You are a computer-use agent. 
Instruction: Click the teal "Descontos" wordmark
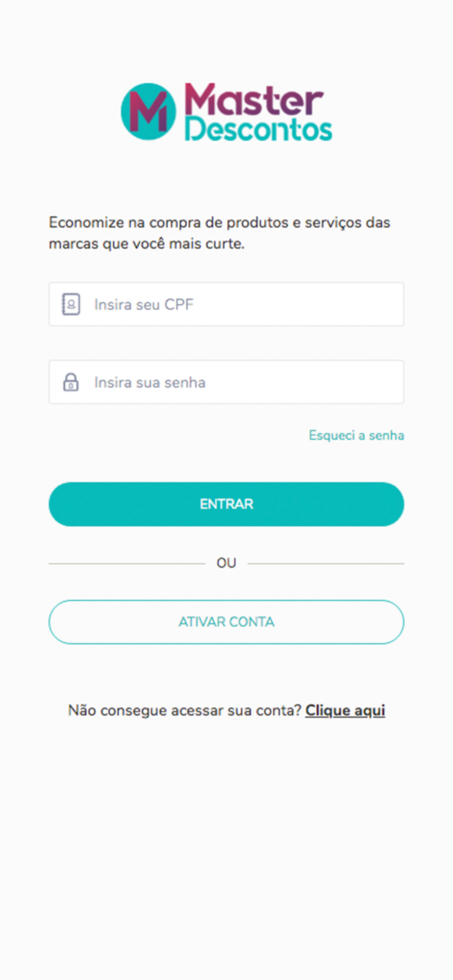coord(258,129)
